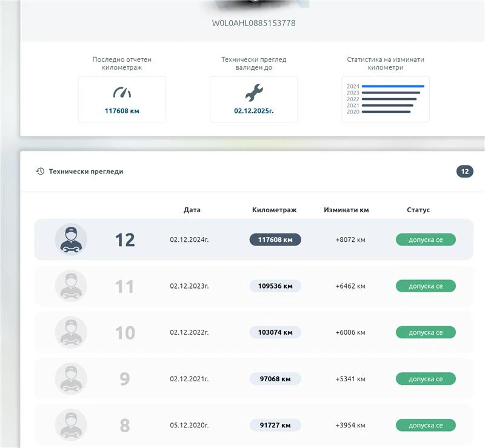
Task: Click the Дата column header
Action: pos(192,210)
